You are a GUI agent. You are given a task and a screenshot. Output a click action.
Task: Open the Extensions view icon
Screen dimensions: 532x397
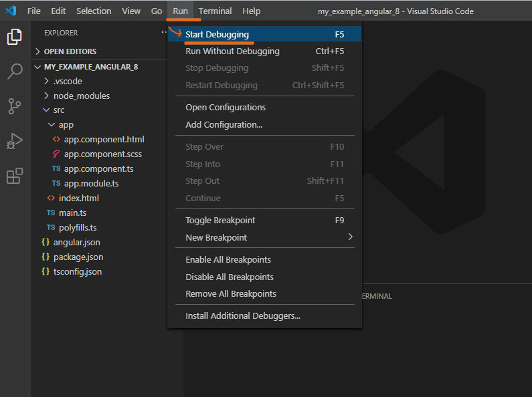tap(14, 176)
